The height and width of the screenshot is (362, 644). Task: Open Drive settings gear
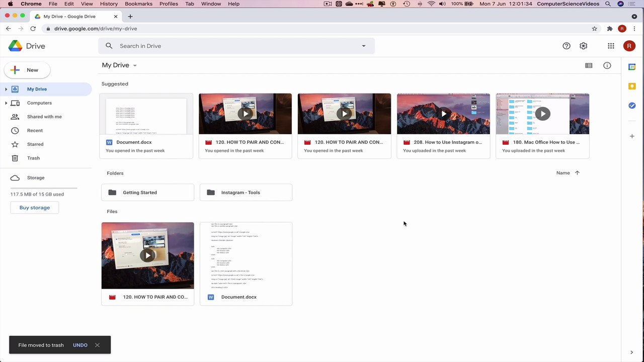[583, 46]
